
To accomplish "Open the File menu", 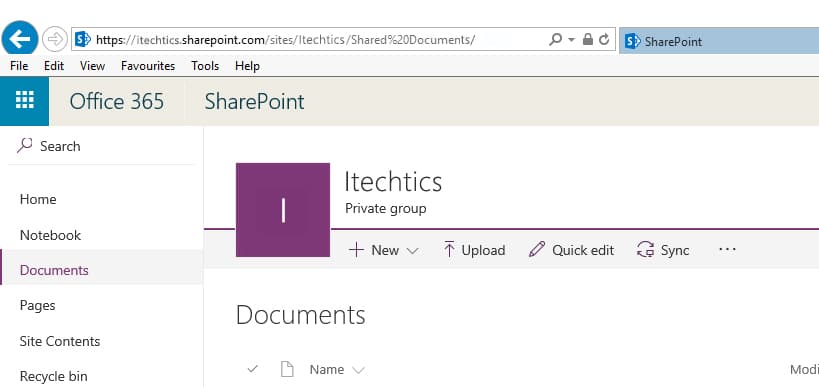I will coord(19,66).
